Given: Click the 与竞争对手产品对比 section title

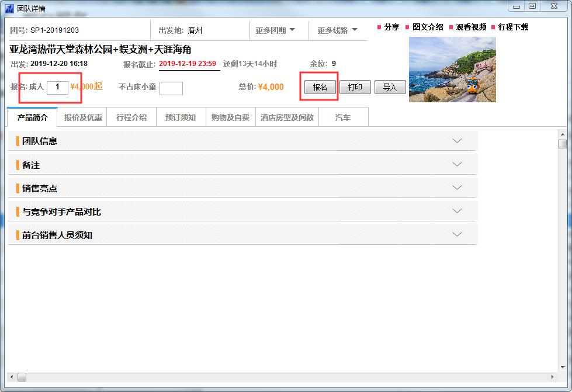Looking at the screenshot, I should pyautogui.click(x=61, y=211).
